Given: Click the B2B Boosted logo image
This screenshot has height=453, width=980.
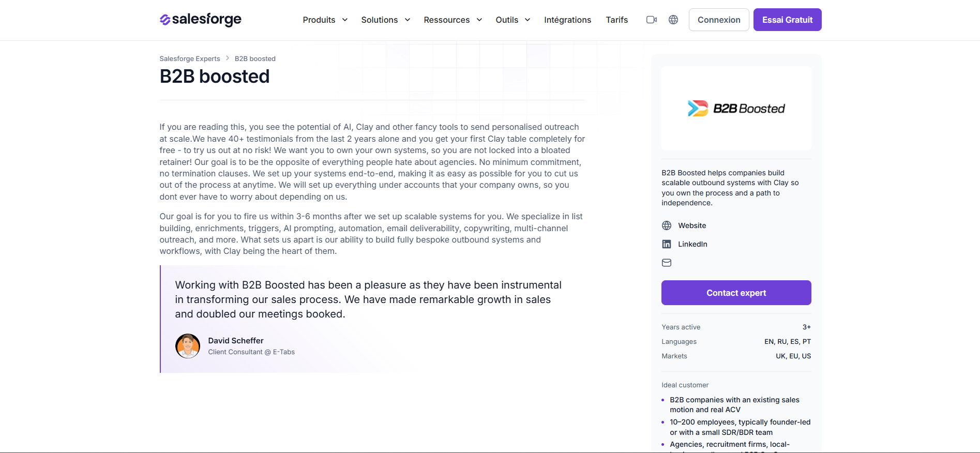Looking at the screenshot, I should [x=736, y=109].
